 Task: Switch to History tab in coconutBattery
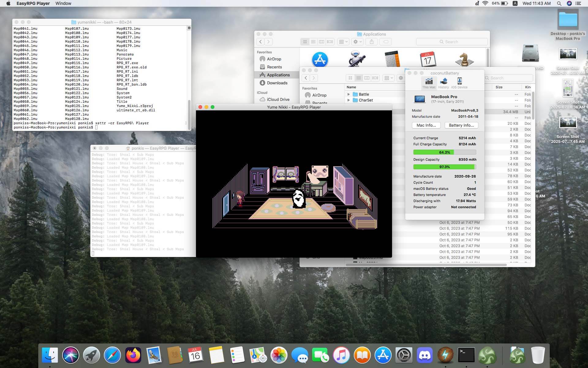(443, 83)
